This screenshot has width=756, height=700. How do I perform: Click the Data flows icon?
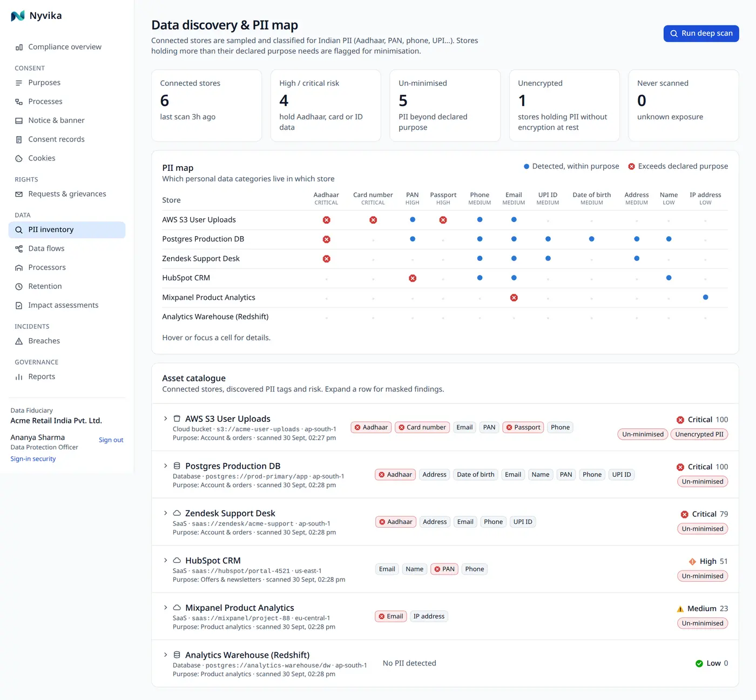coord(19,248)
